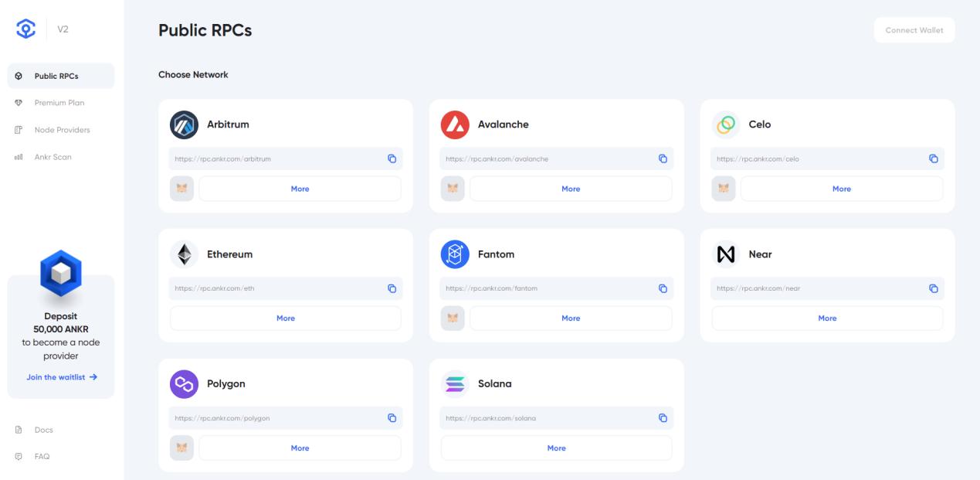Copy the Arbitrum RPC URL
The image size is (980, 480).
392,158
